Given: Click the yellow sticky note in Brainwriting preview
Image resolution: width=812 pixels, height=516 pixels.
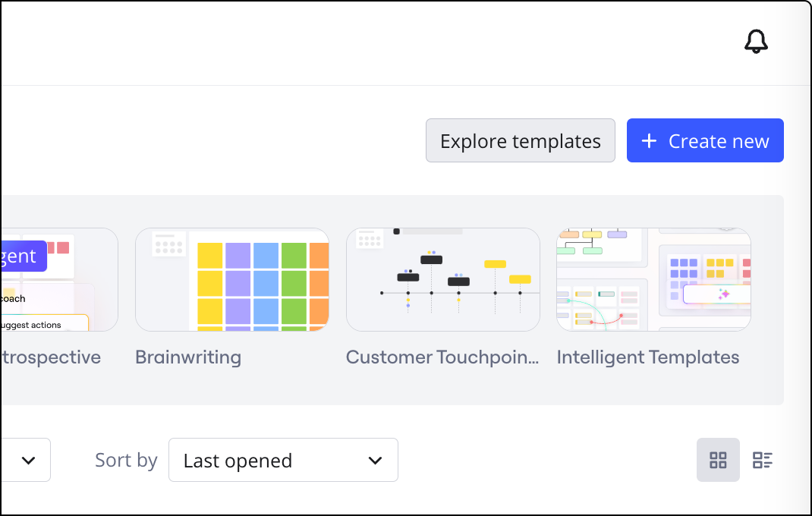Looking at the screenshot, I should point(209,256).
